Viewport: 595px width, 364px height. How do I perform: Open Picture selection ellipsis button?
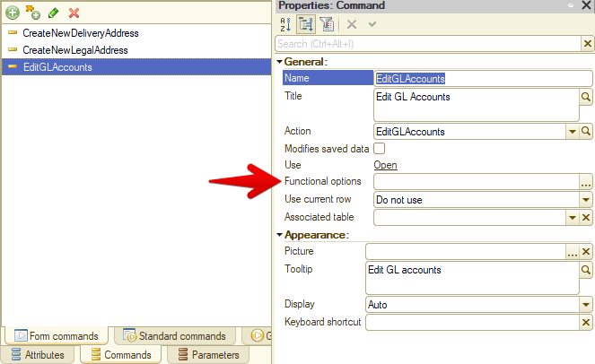point(573,252)
